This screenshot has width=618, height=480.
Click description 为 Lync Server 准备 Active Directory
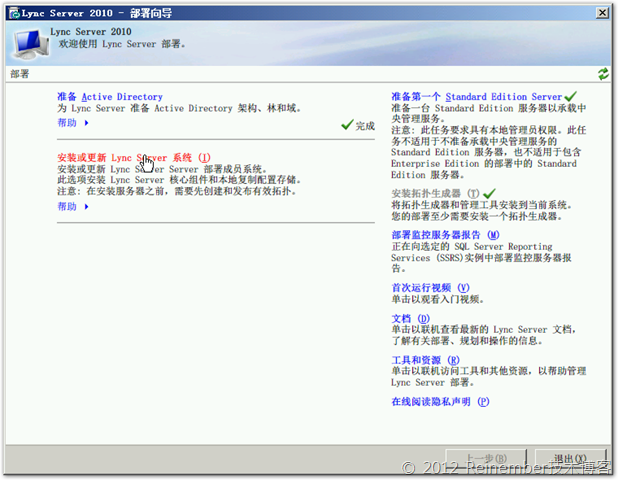pyautogui.click(x=179, y=108)
